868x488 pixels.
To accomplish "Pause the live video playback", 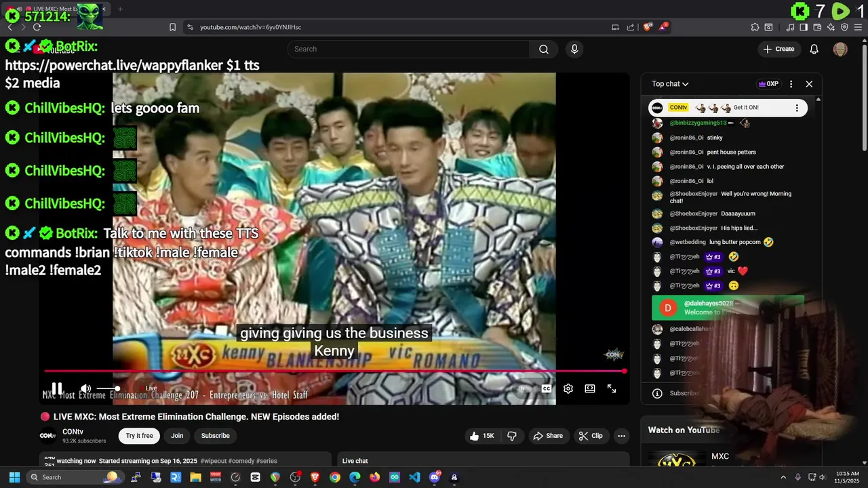I will [57, 388].
